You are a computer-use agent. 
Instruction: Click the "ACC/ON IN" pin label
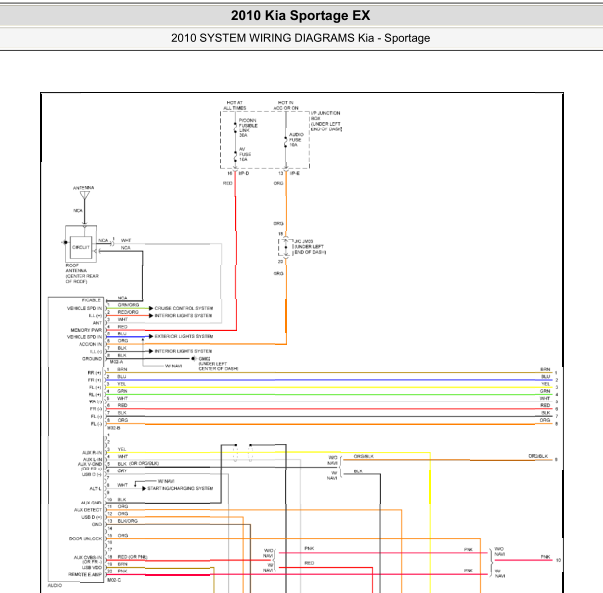(x=91, y=344)
